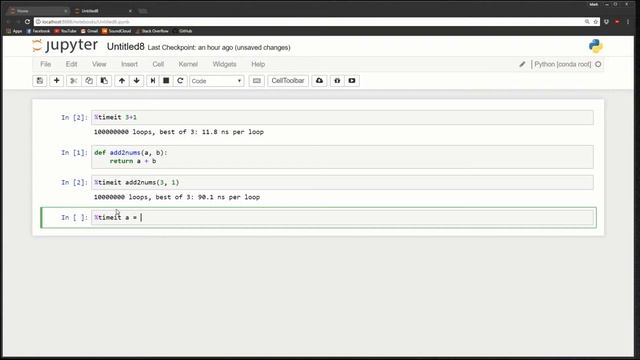Click the video slideshow toolbar icon

[352, 81]
